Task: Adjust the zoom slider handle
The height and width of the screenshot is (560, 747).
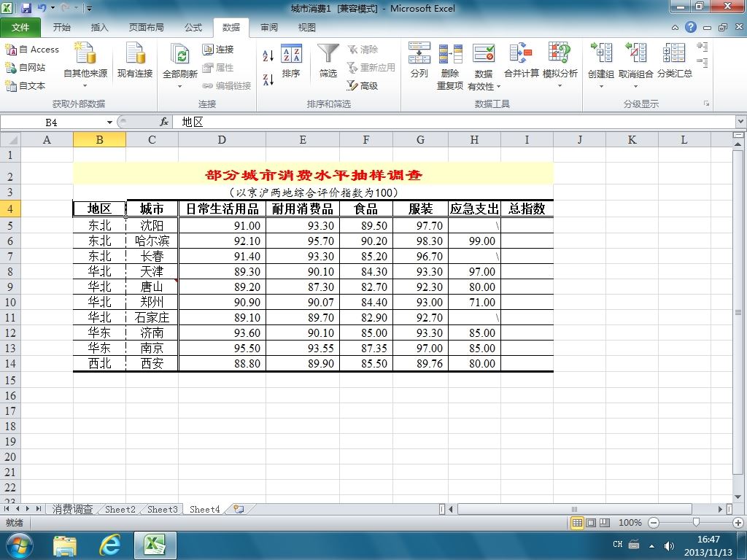Action: (696, 523)
